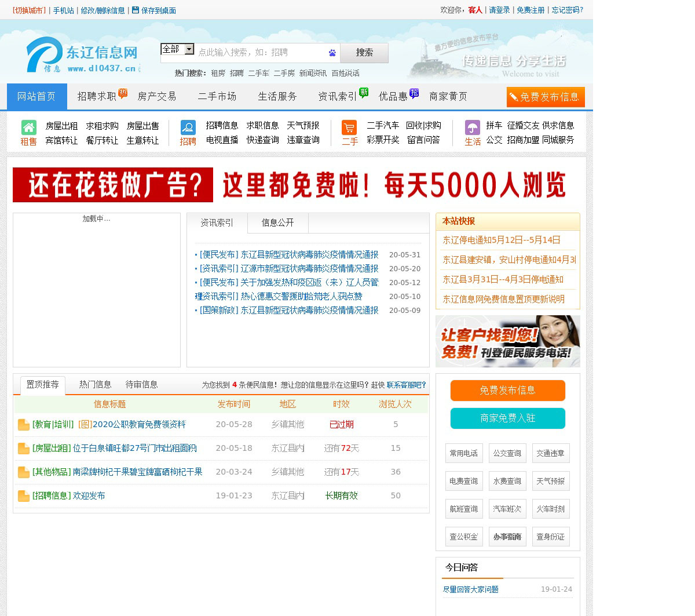Click the paw icon in search box

pyautogui.click(x=332, y=53)
